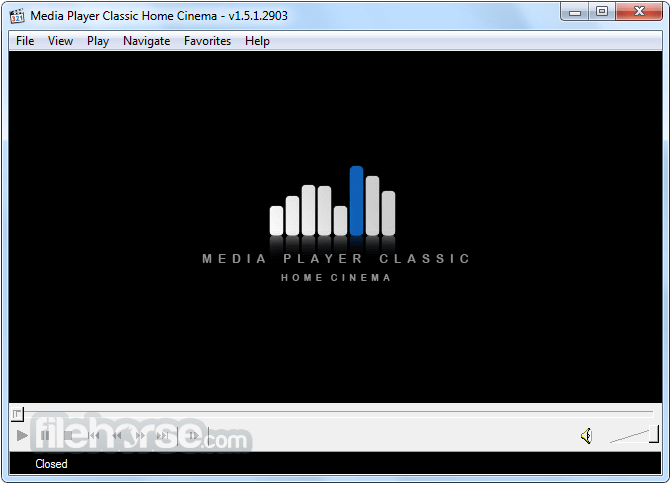Click the middle of the seek bar

click(x=335, y=413)
